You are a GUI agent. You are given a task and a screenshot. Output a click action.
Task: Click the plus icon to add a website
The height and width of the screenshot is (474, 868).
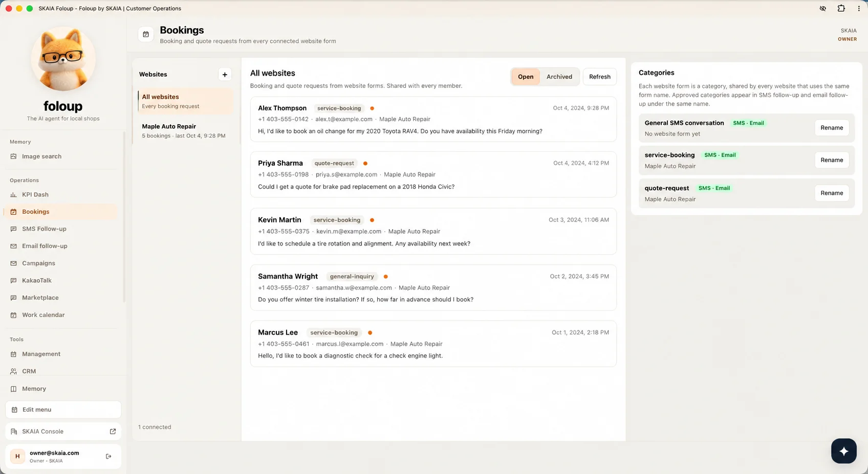pyautogui.click(x=225, y=75)
